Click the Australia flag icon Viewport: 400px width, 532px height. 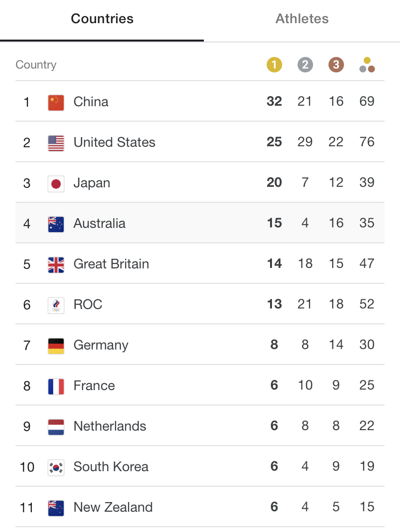(56, 224)
